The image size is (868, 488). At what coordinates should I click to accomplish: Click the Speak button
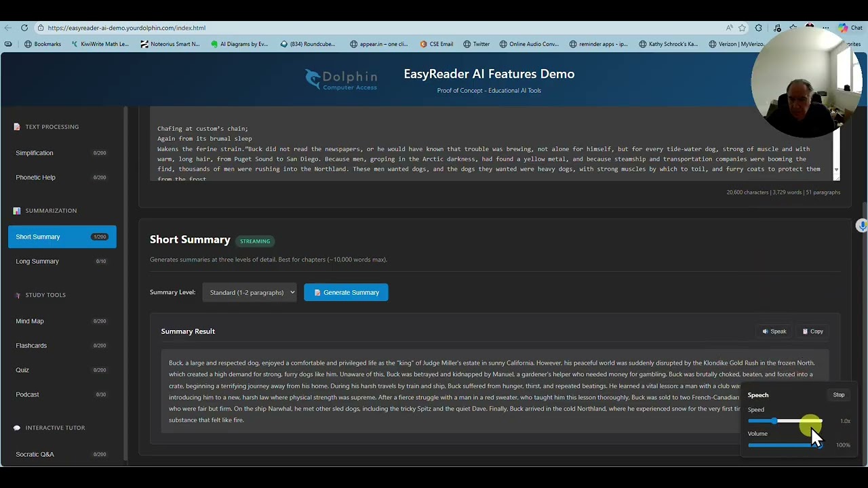(774, 331)
